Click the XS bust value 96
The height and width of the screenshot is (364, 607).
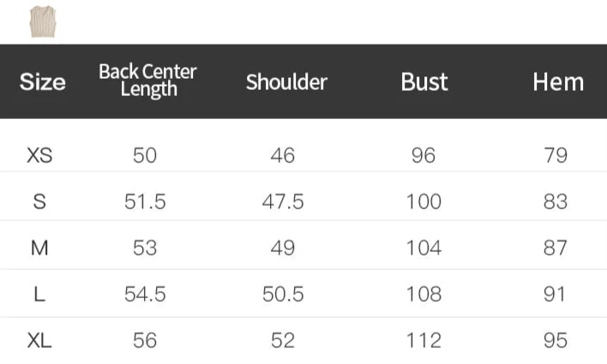[x=424, y=156]
